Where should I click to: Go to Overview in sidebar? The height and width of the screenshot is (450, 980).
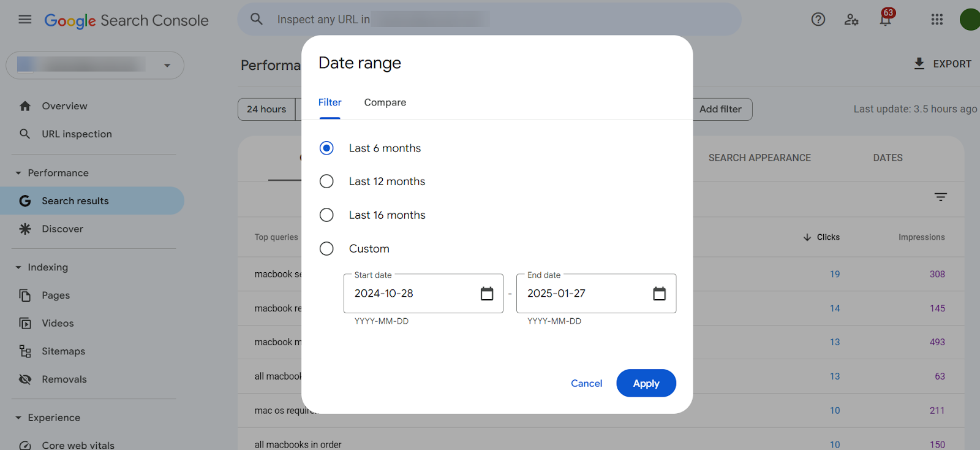tap(64, 106)
